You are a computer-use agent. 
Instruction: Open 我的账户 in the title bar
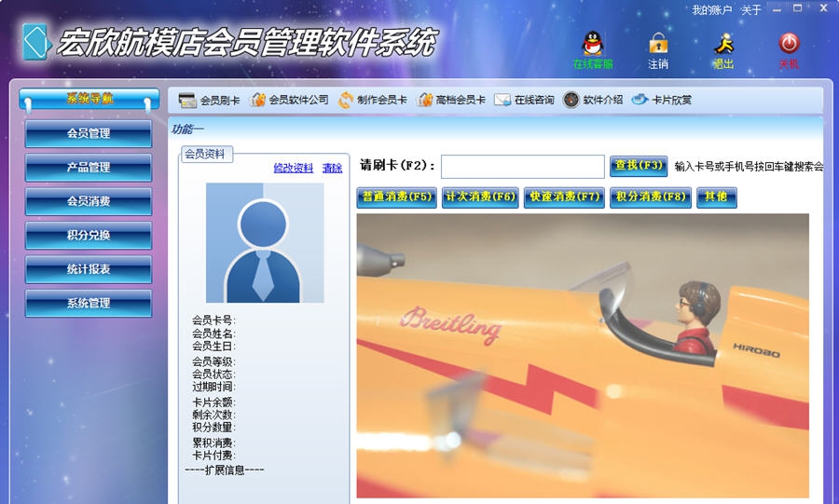coord(711,10)
